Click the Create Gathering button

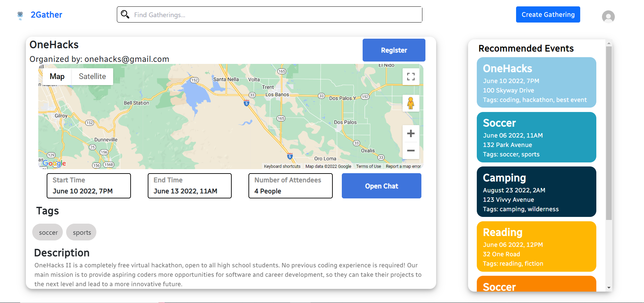click(x=548, y=14)
